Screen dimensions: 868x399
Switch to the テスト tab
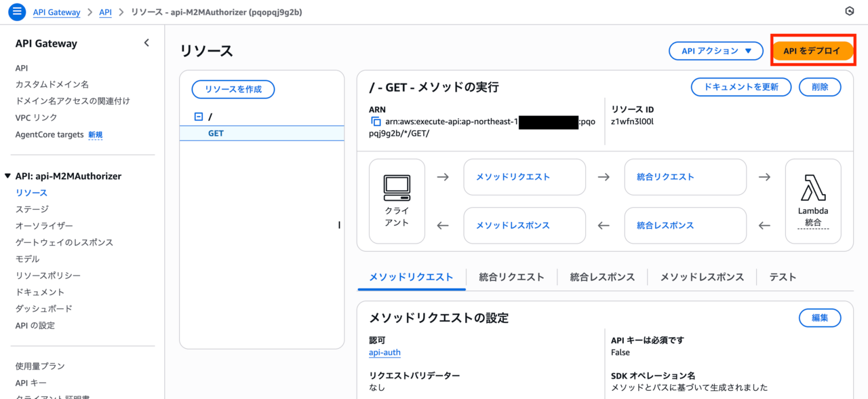[x=783, y=277]
